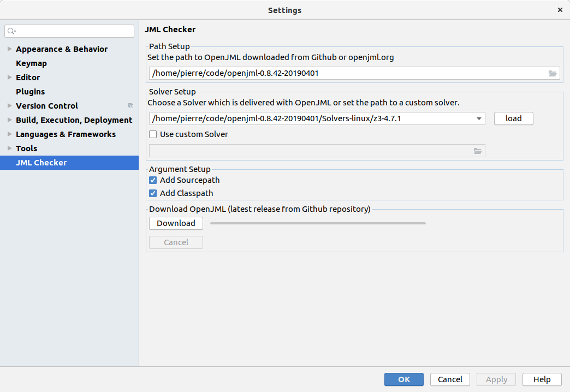
Task: Click the JML Checker page heading
Action: [x=170, y=29]
